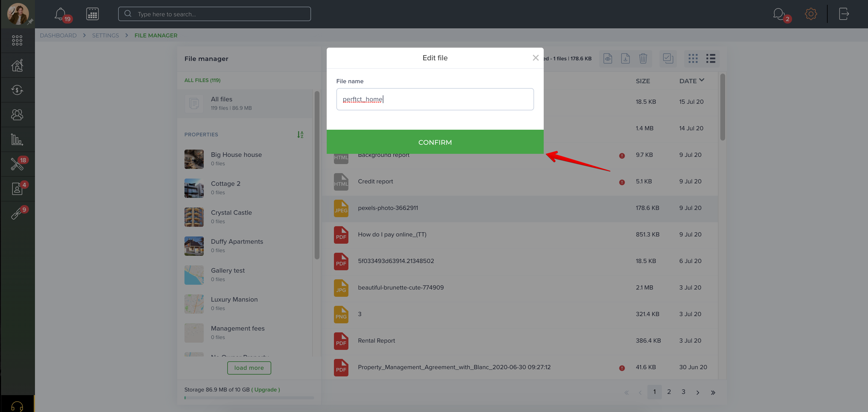Click the preview file eye icon

[608, 58]
